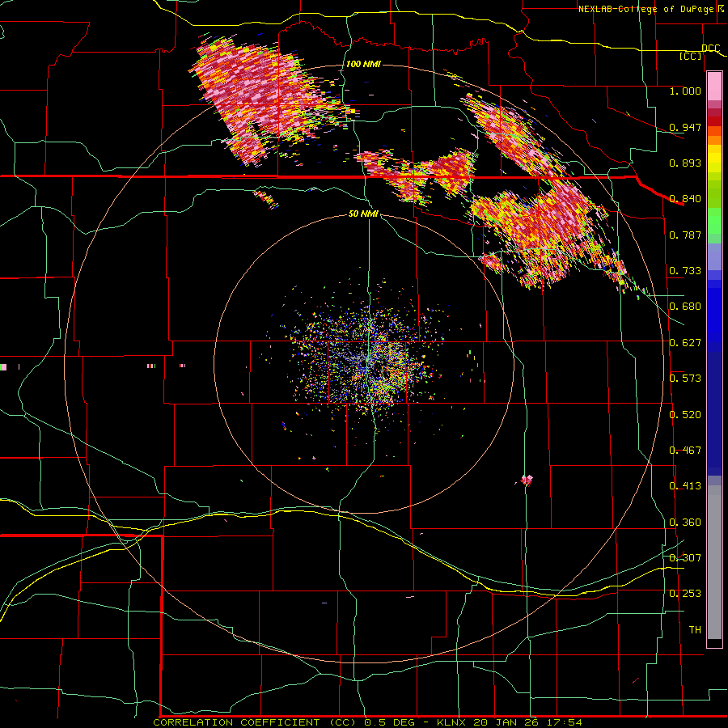Click the 1.000 legend value

point(685,91)
